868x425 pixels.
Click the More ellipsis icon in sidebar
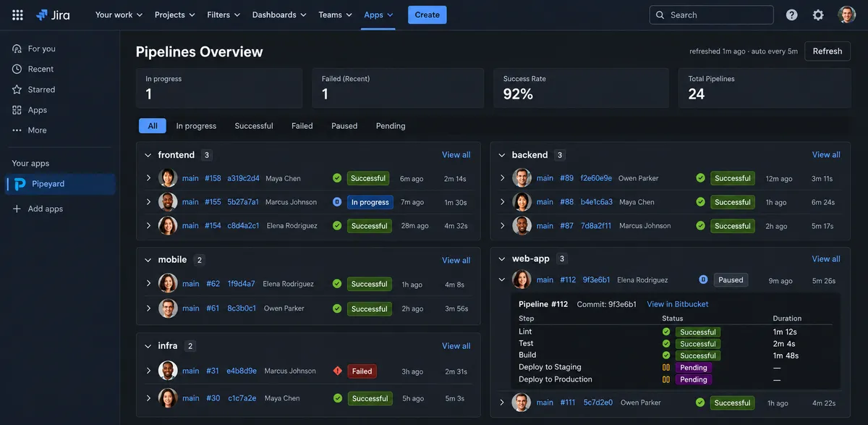tap(17, 130)
